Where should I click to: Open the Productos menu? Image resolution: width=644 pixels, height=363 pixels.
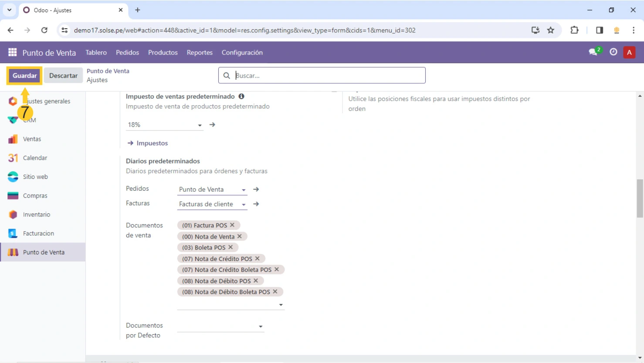click(163, 52)
